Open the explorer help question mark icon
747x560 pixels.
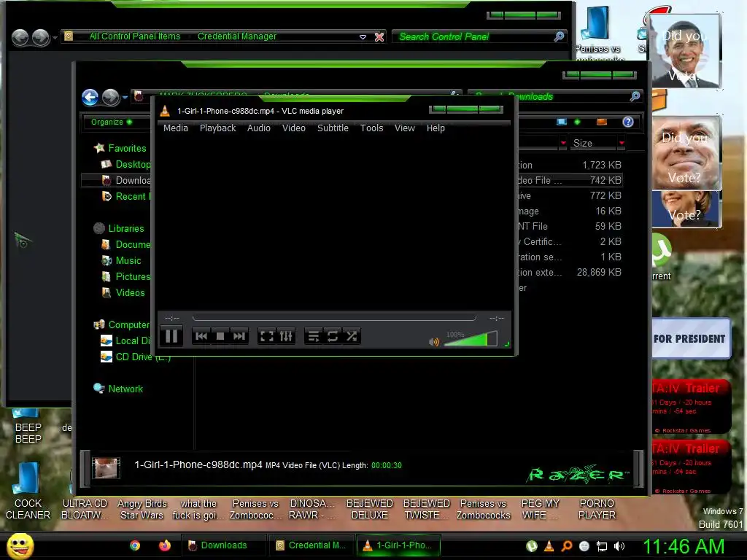click(628, 122)
